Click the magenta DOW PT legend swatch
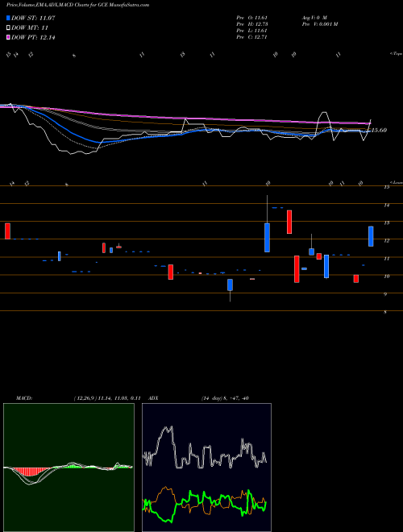Screen dimensions: 403x532 (9, 37)
